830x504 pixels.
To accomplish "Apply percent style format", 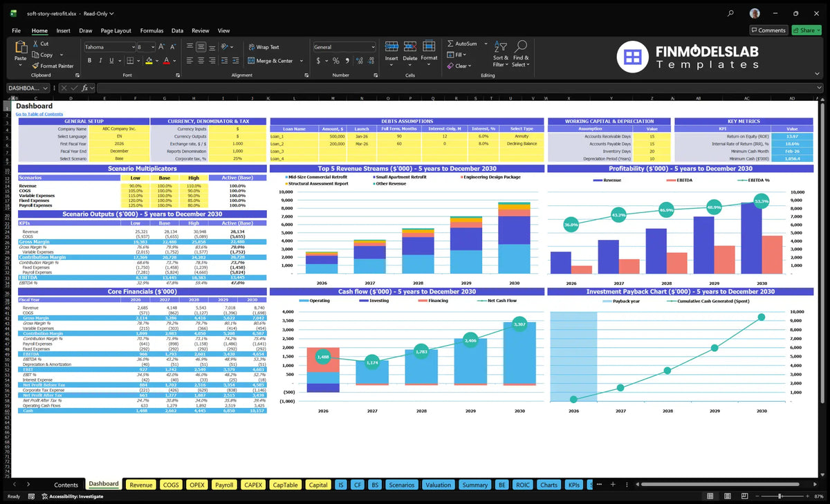I will coord(336,61).
